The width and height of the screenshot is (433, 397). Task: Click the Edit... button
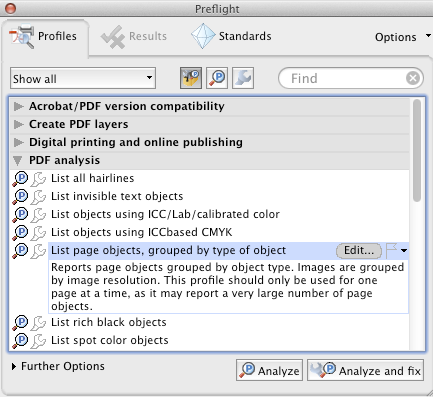pyautogui.click(x=359, y=251)
